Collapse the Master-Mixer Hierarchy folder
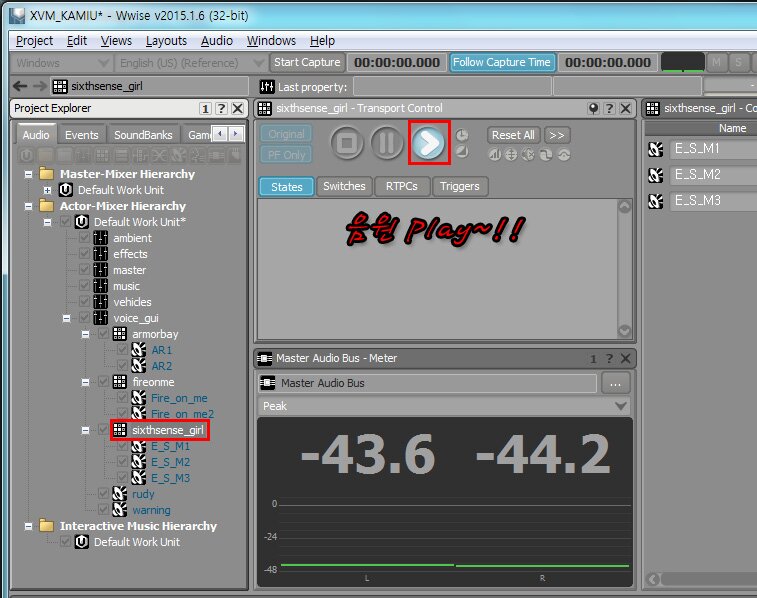Image resolution: width=757 pixels, height=598 pixels. tap(28, 174)
